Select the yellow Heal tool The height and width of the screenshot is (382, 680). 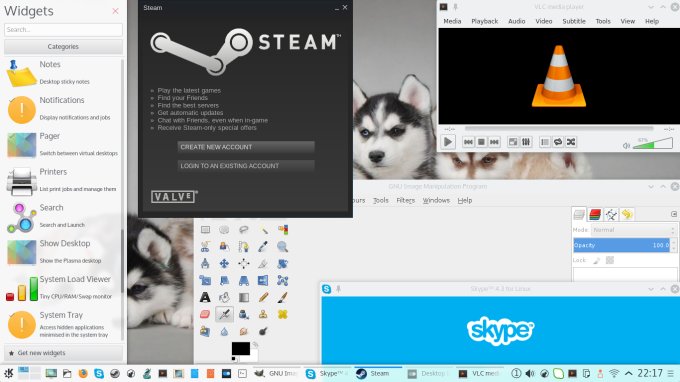[x=283, y=314]
